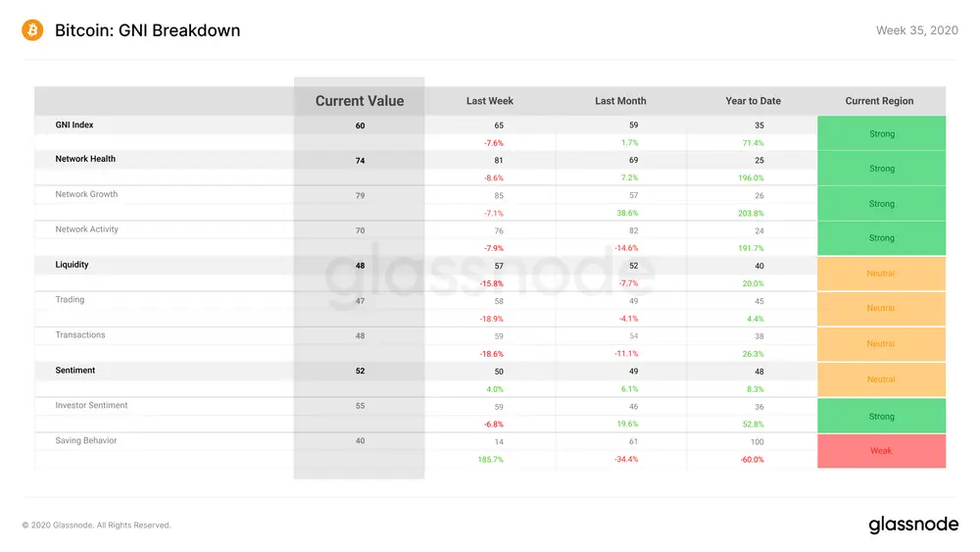Click the Investor Sentiment row label

point(91,405)
